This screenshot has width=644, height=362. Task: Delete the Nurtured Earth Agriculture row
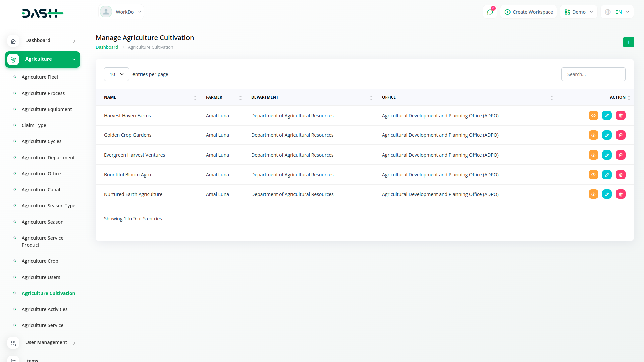(621, 194)
